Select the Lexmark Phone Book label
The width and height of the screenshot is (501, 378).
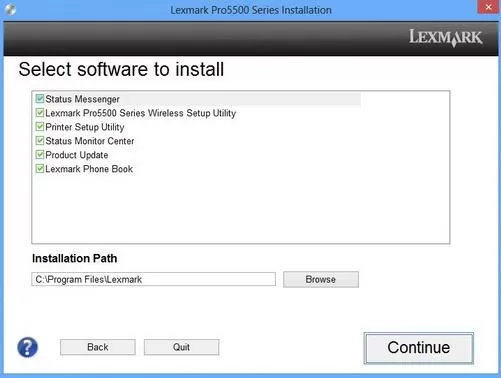click(x=89, y=169)
